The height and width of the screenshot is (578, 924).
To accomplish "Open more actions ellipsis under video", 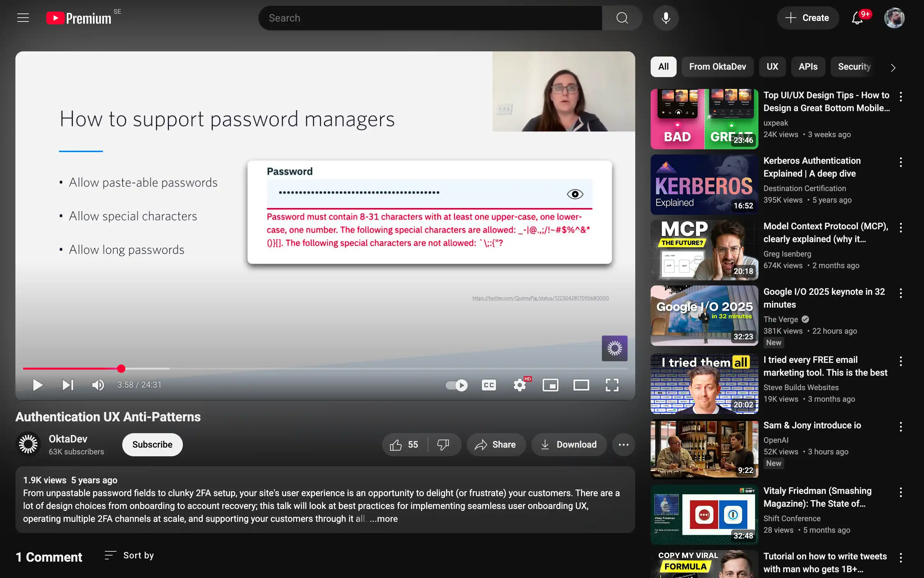I will tap(623, 445).
